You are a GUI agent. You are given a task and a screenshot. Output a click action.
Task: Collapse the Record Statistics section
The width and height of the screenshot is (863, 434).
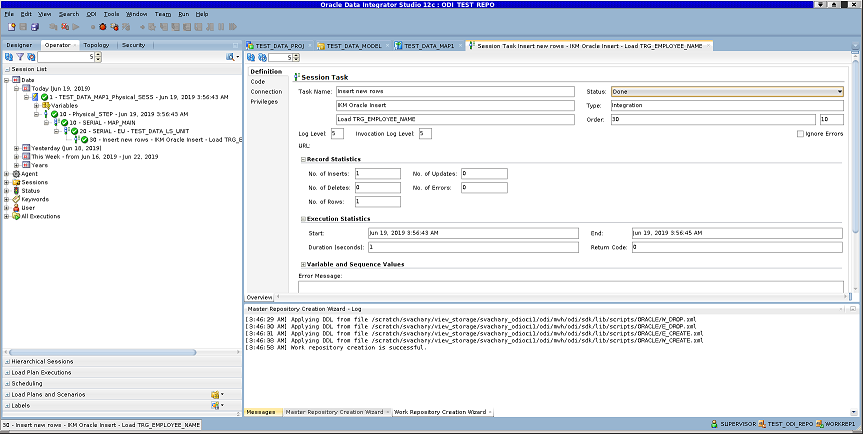pos(303,160)
